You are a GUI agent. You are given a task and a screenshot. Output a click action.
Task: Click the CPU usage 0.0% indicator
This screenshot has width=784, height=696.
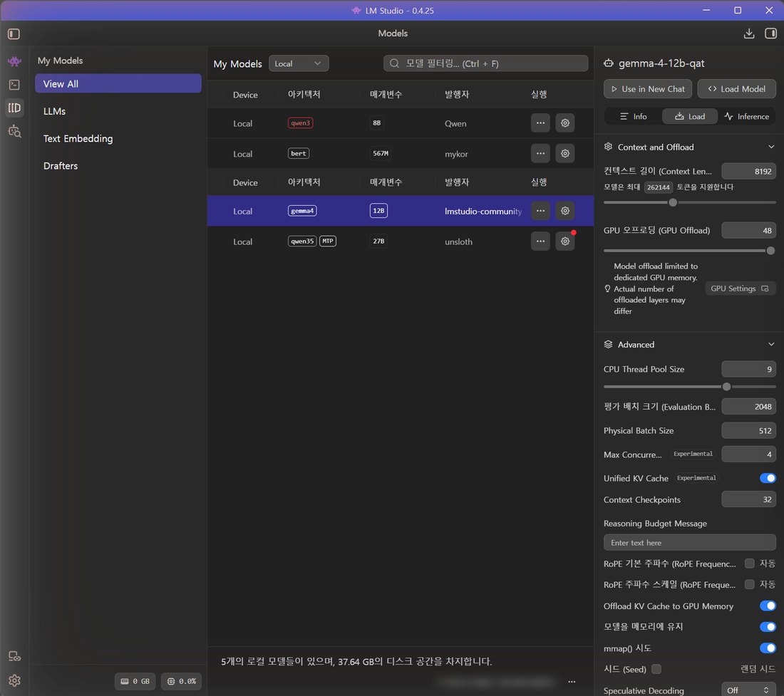[181, 681]
